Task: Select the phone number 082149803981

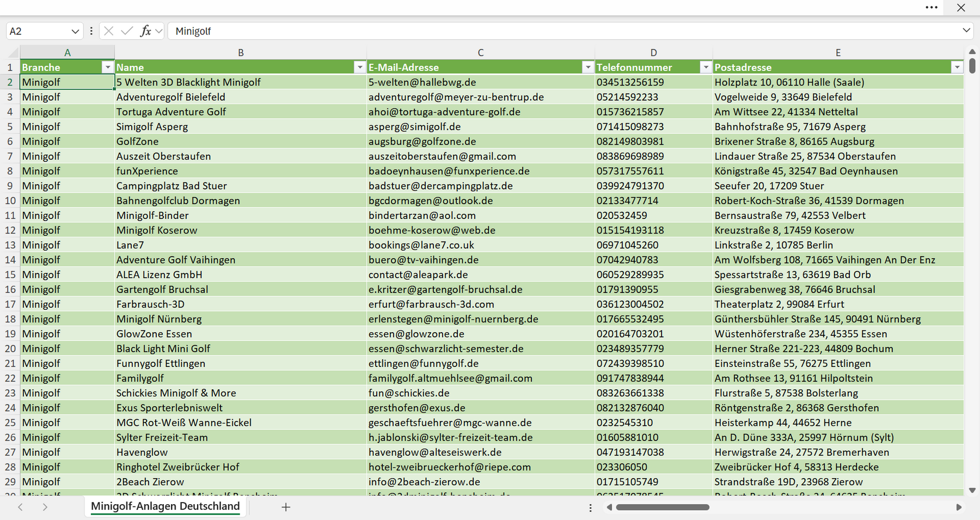Action: 654,141
